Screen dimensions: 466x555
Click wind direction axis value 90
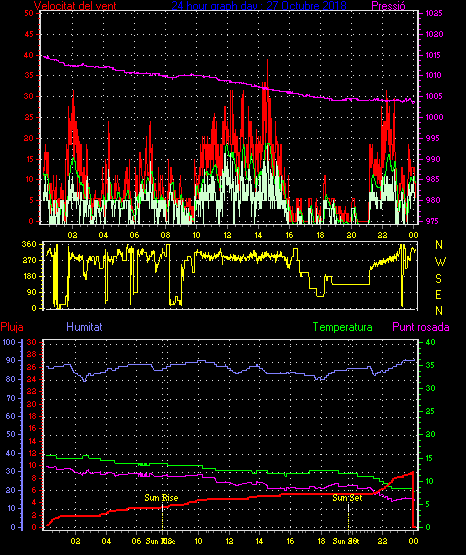(31, 292)
